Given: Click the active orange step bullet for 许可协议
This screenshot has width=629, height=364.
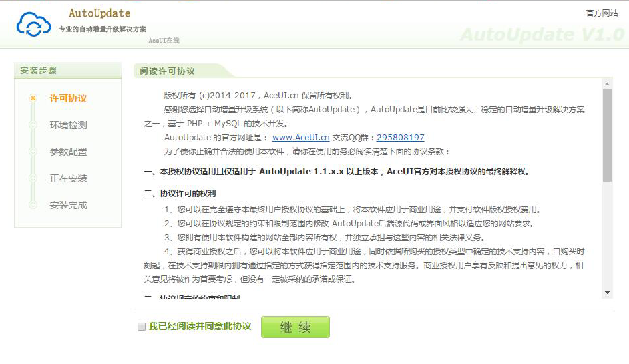Looking at the screenshot, I should (33, 98).
